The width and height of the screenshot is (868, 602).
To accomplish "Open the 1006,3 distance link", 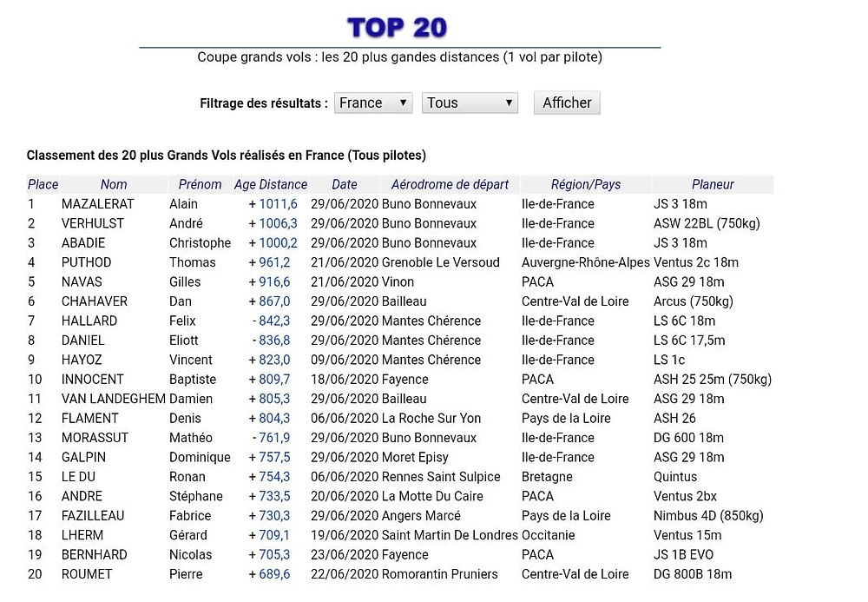I will 278,223.
